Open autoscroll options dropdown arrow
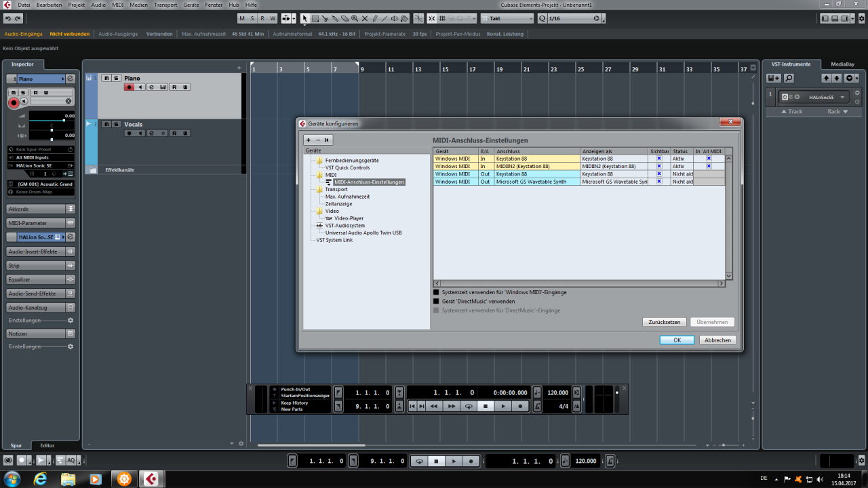Viewport: 868px width, 488px height. (x=294, y=18)
